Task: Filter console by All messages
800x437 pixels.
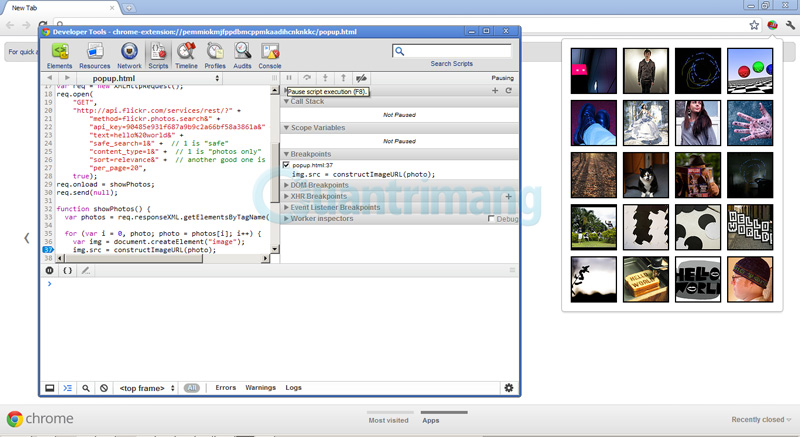Action: click(x=192, y=388)
